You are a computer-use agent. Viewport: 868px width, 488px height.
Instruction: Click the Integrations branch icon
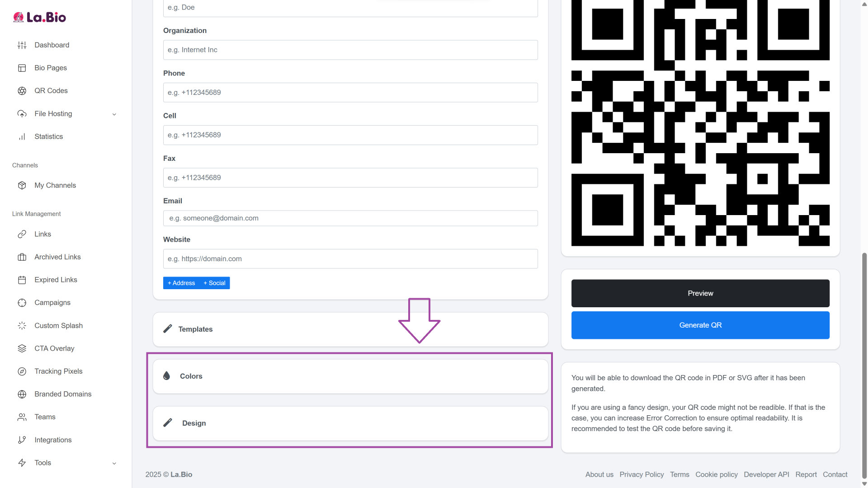[22, 440]
